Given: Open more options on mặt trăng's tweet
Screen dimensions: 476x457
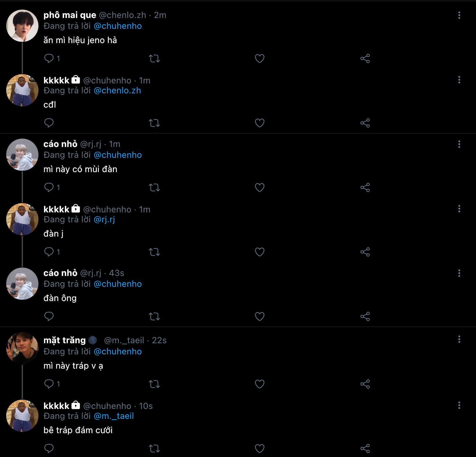Looking at the screenshot, I should [x=459, y=339].
